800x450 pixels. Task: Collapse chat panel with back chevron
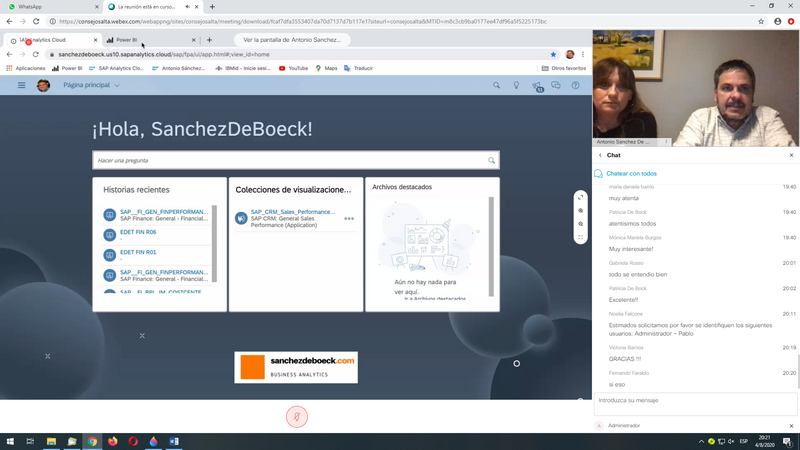pyautogui.click(x=600, y=155)
